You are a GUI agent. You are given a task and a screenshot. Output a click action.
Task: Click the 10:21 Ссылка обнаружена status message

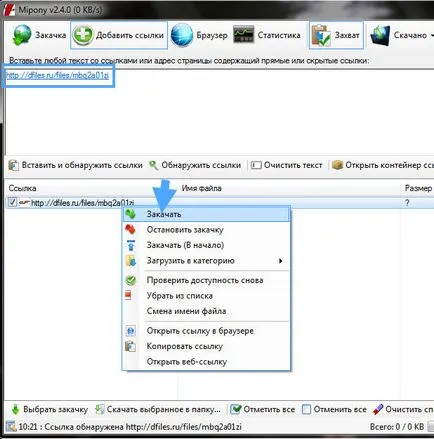click(x=130, y=427)
